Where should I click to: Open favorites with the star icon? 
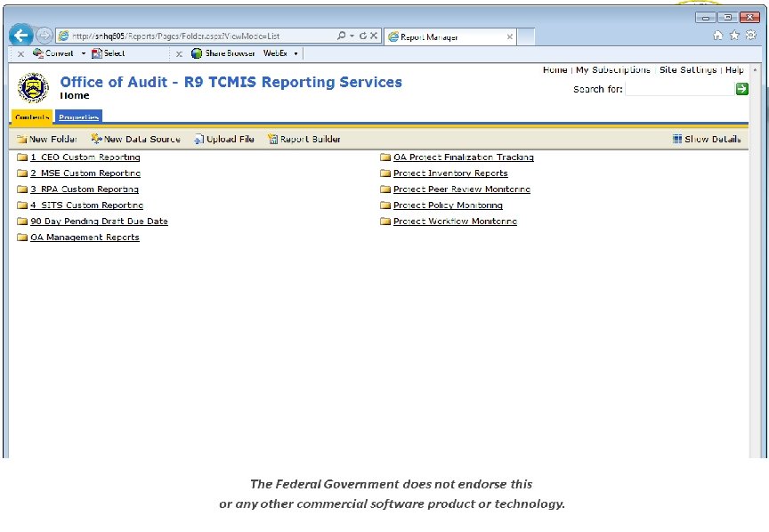734,36
